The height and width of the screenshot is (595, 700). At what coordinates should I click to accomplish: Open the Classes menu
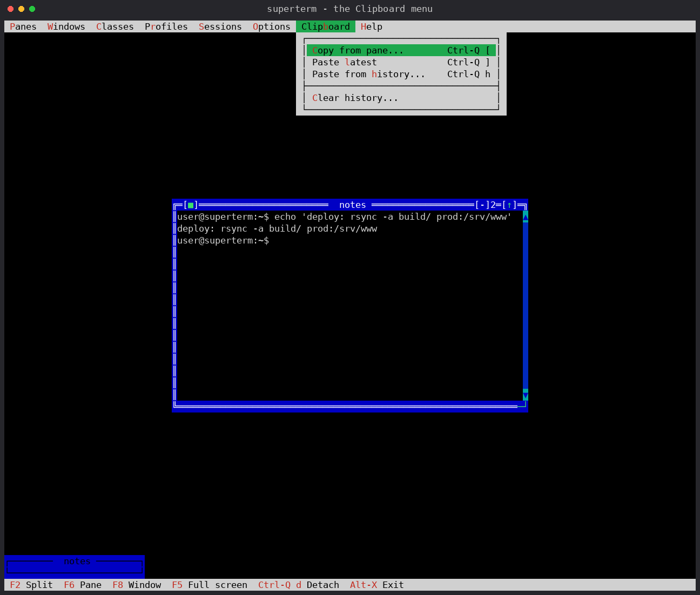pyautogui.click(x=115, y=26)
